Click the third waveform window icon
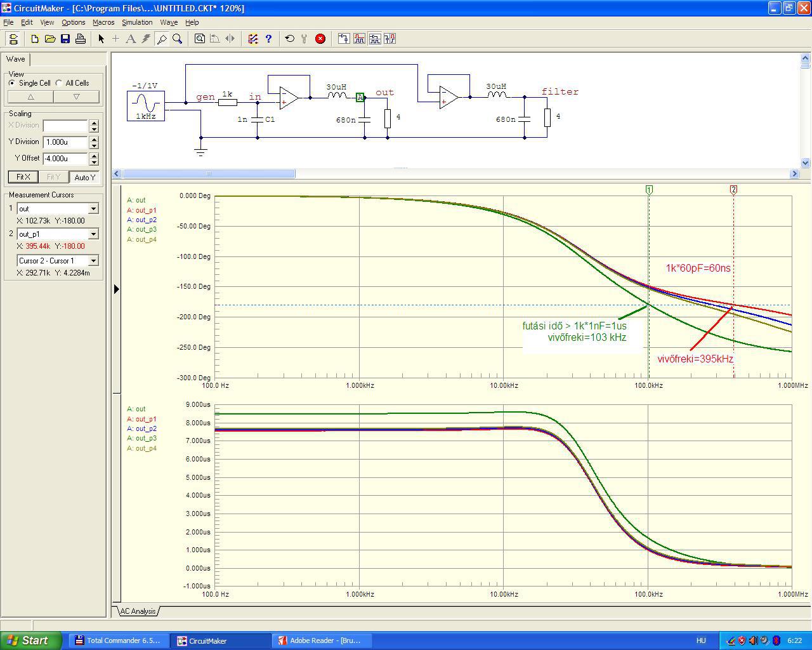The width and height of the screenshot is (812, 650). point(374,39)
